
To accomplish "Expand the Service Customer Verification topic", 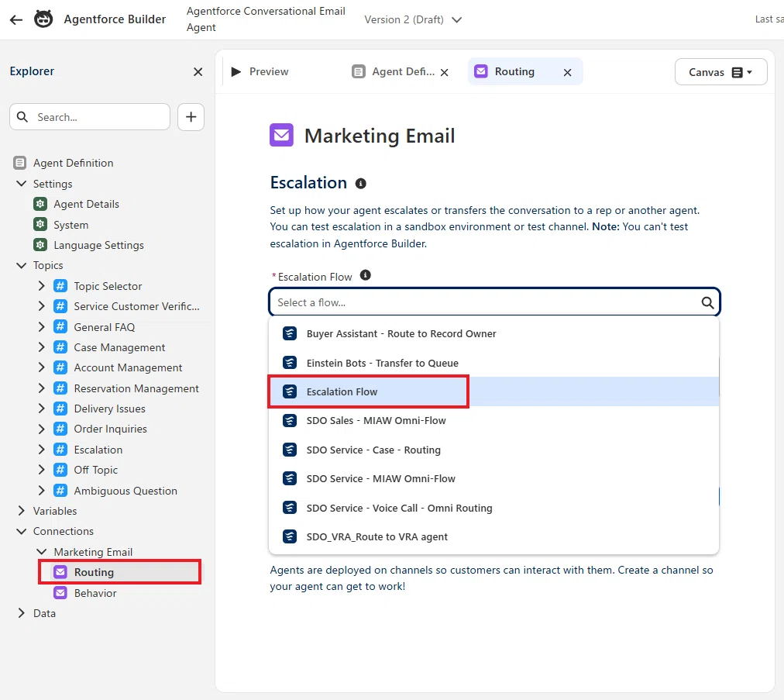I will 42,306.
